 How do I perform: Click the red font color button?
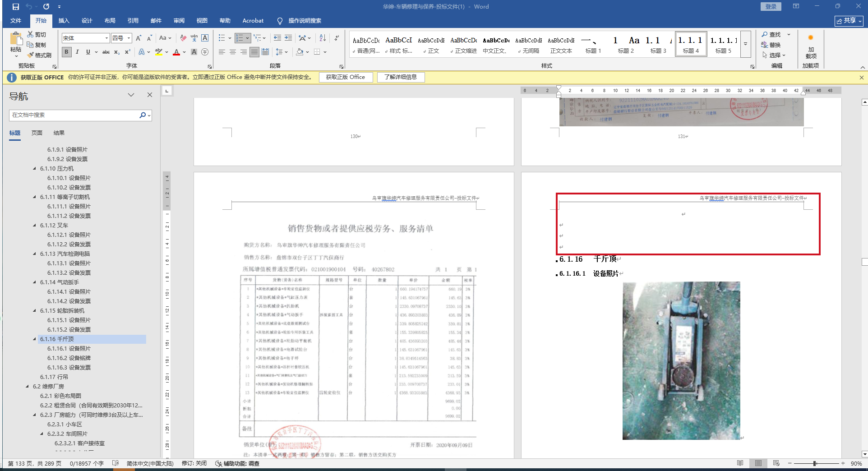176,52
